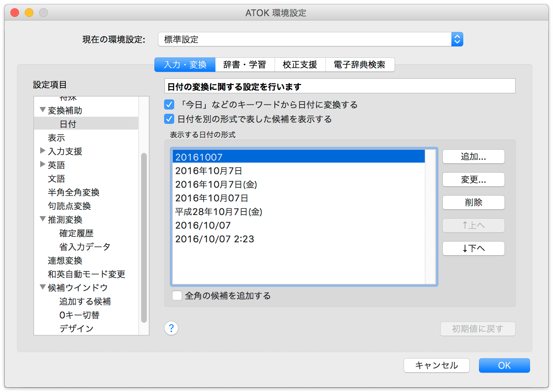Switch to the 入力・変換 tab
The image size is (553, 392).
tap(185, 65)
